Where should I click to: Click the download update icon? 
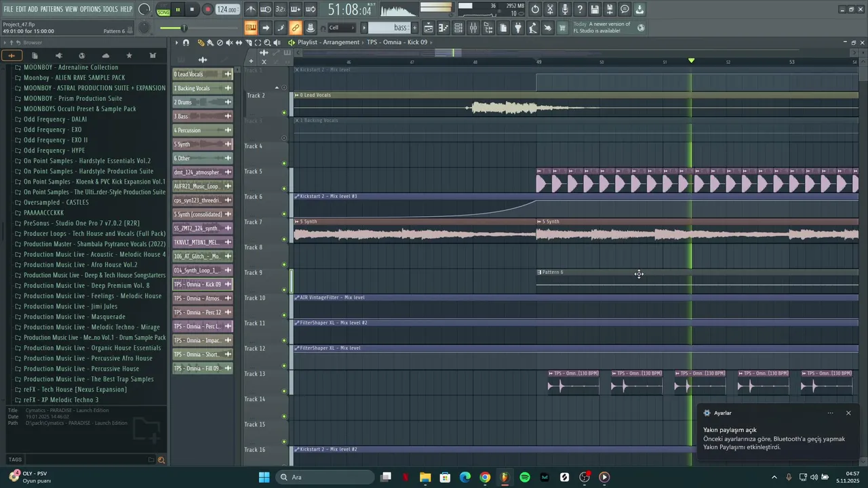pyautogui.click(x=639, y=9)
